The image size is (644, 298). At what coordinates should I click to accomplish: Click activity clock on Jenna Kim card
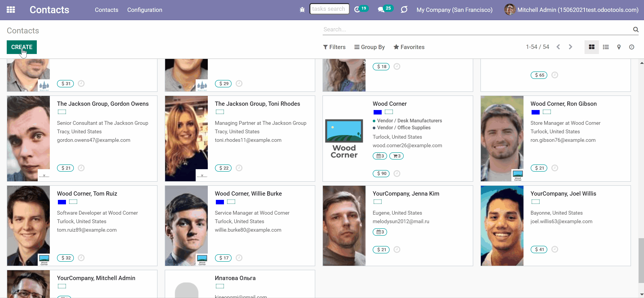click(x=397, y=250)
